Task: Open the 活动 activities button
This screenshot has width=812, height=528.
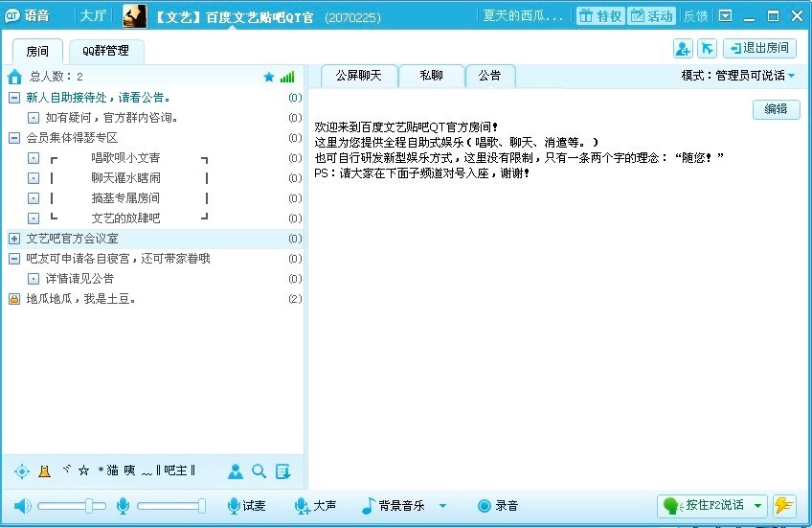Action: 651,16
